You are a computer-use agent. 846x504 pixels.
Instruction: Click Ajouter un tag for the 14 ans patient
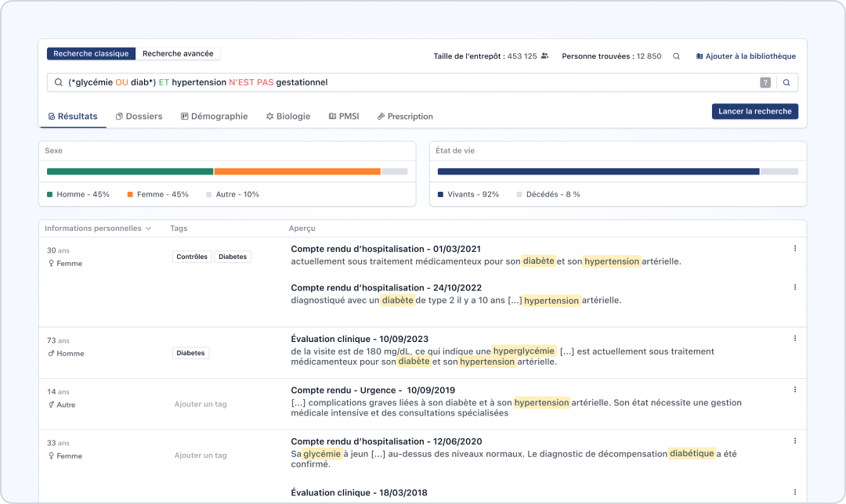pos(201,405)
